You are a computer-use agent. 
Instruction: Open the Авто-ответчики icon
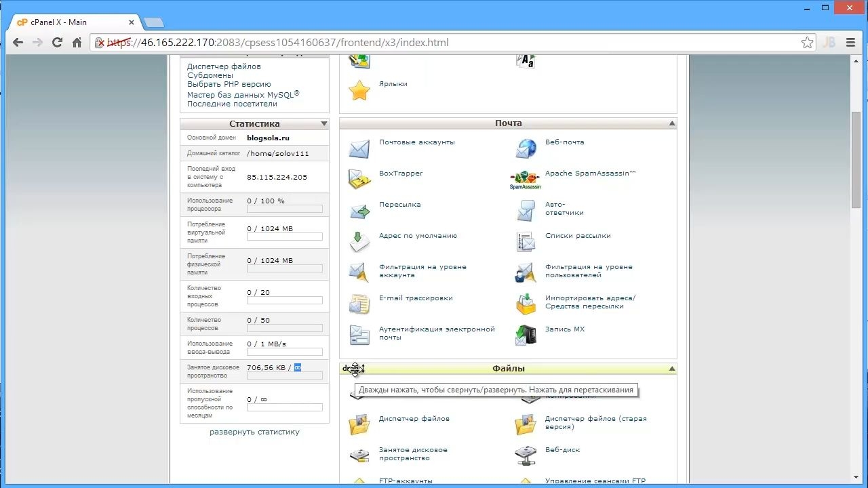pos(526,210)
